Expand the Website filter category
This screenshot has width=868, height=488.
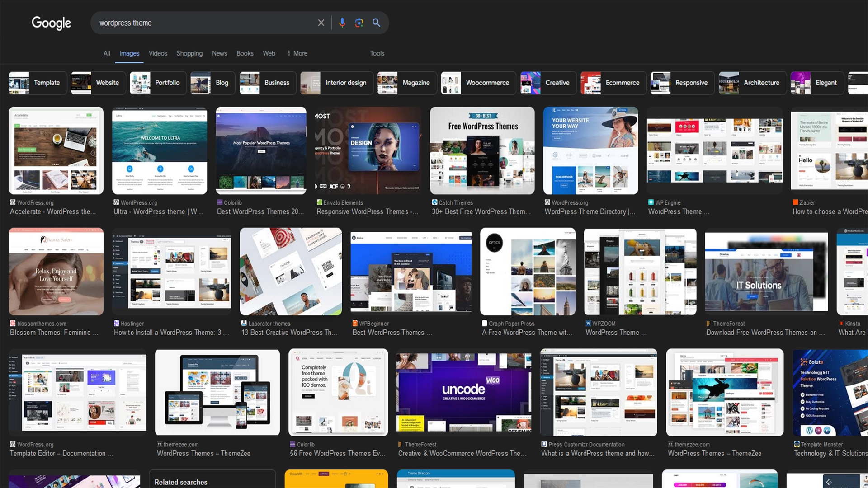point(97,82)
